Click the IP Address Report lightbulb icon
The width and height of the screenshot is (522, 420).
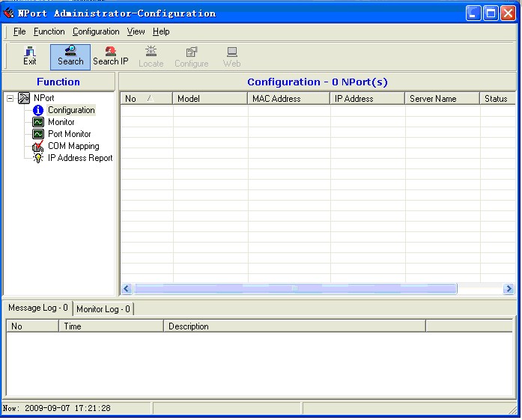(x=38, y=158)
